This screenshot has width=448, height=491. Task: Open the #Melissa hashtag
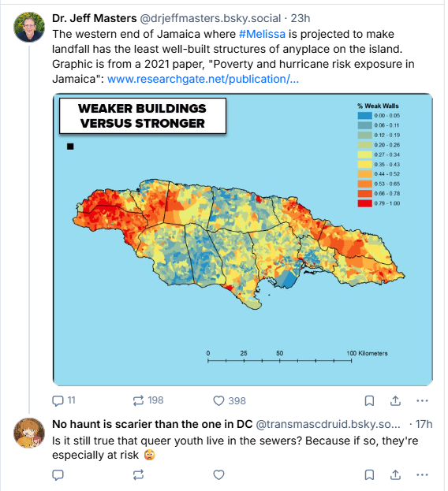click(x=262, y=34)
